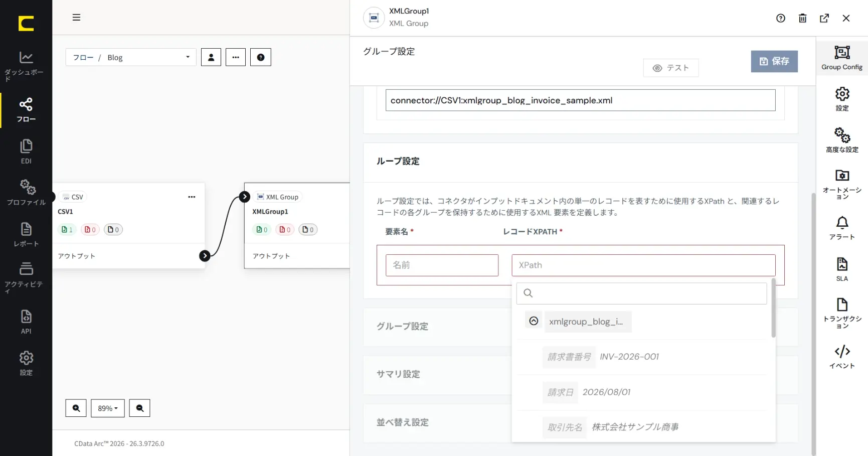This screenshot has height=456, width=868.
Task: Open the XMLGroup1 panel in new window
Action: (x=824, y=18)
